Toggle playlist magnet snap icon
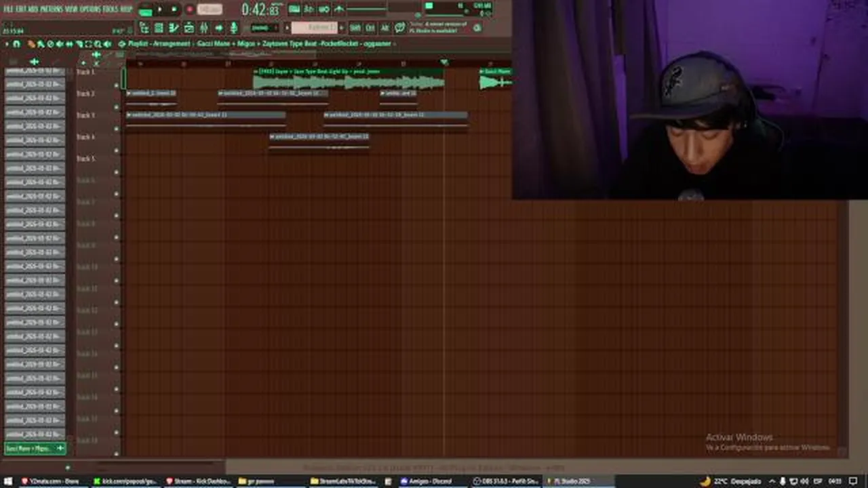 tap(17, 44)
